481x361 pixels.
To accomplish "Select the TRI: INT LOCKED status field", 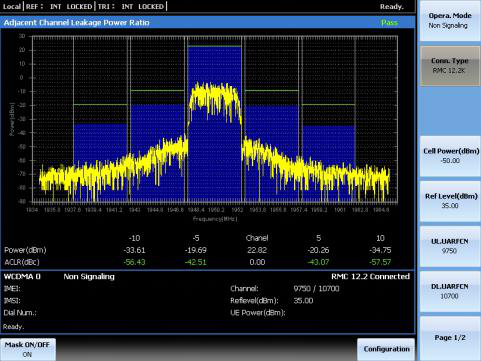I will click(131, 6).
